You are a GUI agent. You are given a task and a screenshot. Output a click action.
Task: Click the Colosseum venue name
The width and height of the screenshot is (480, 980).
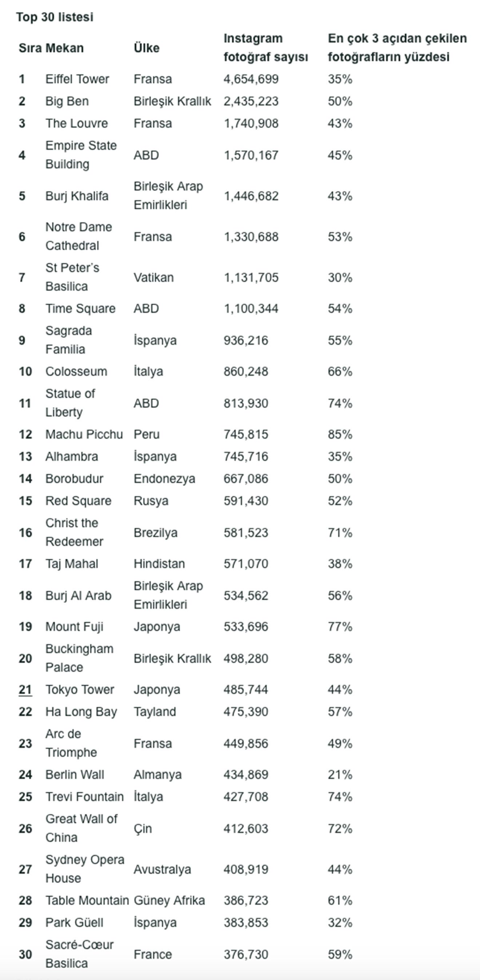76,372
